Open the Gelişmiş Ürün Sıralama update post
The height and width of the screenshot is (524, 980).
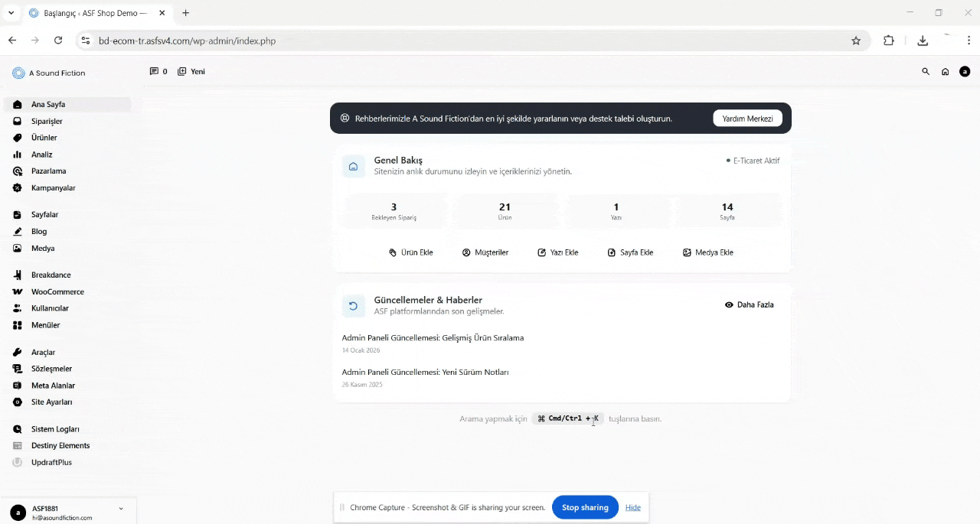(433, 337)
